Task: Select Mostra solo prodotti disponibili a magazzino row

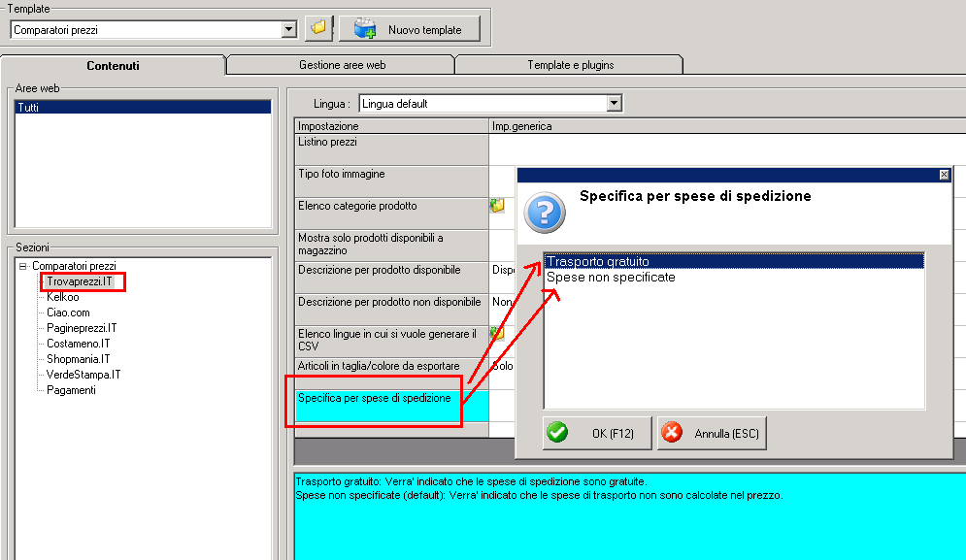Action: click(x=392, y=246)
